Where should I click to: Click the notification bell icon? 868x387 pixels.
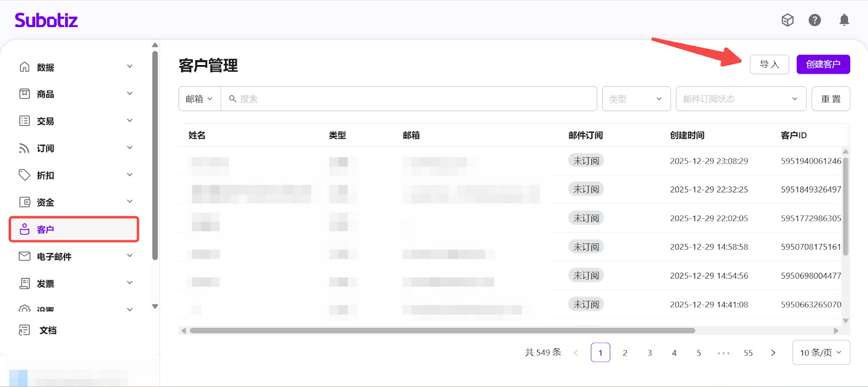tap(844, 20)
